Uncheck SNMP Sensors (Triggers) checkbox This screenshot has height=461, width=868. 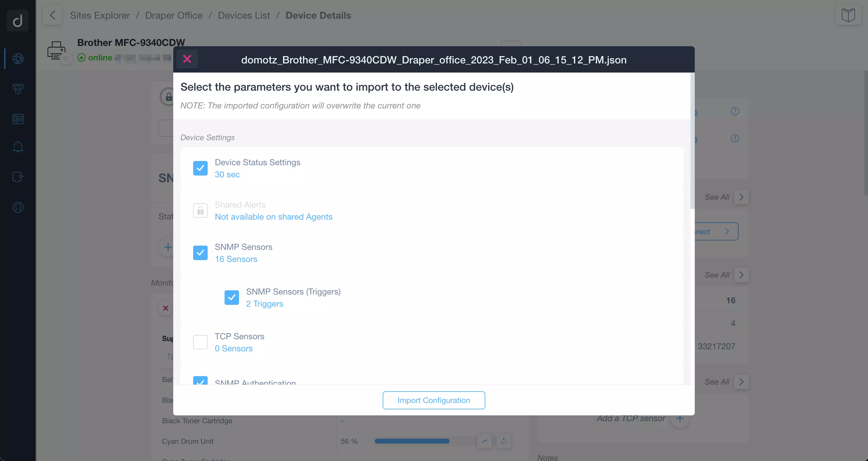[231, 298]
